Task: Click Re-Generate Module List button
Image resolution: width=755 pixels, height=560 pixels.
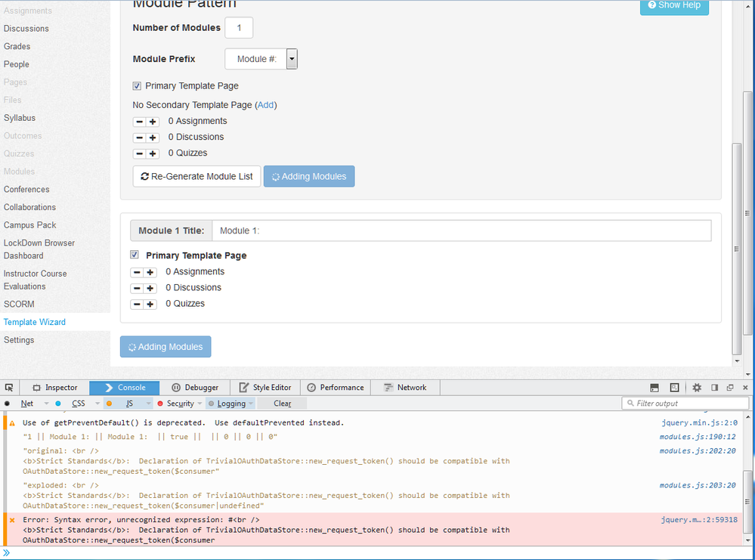Action: [x=196, y=177]
